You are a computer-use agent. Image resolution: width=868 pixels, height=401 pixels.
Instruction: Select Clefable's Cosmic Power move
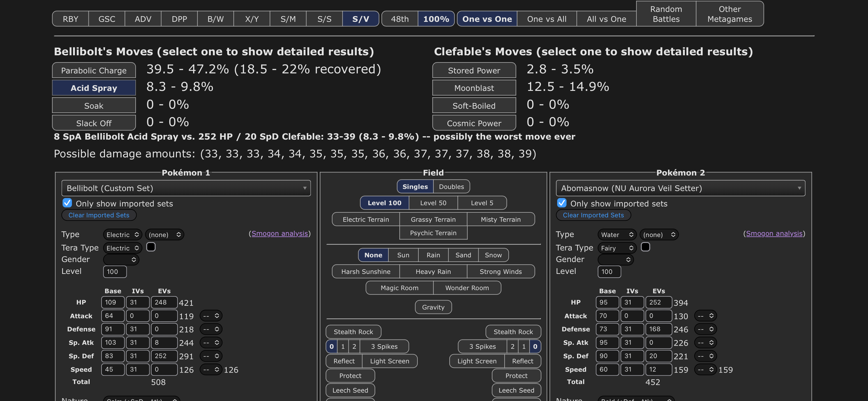pyautogui.click(x=474, y=123)
